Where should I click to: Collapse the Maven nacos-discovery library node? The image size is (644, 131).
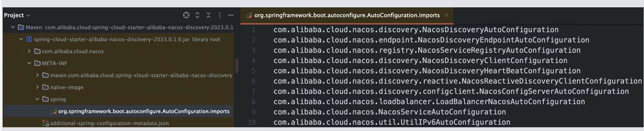[13, 27]
